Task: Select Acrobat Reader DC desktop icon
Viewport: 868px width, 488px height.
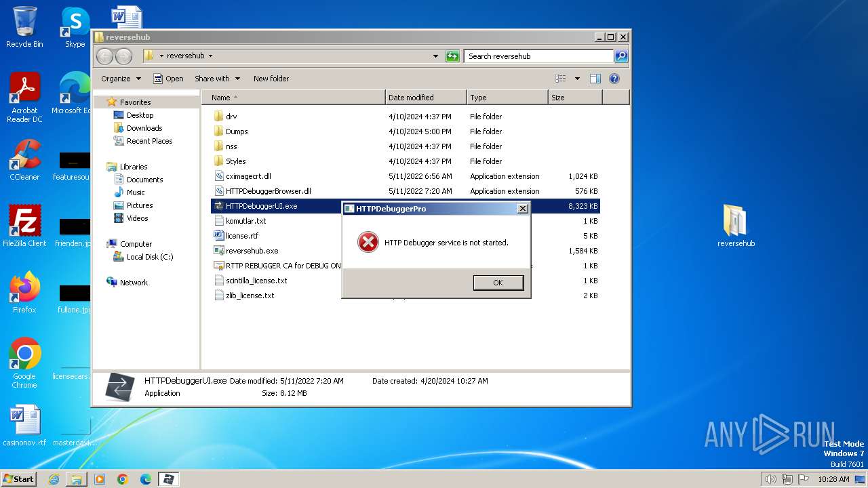Action: [24, 98]
